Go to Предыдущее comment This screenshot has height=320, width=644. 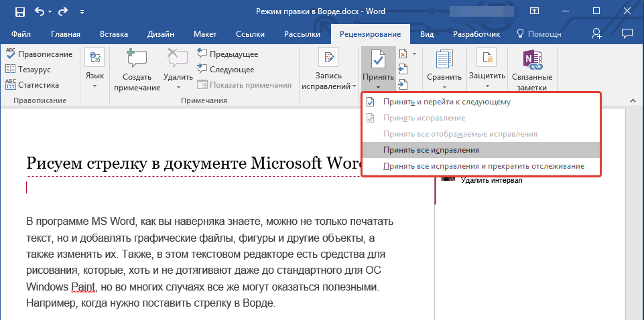(227, 54)
